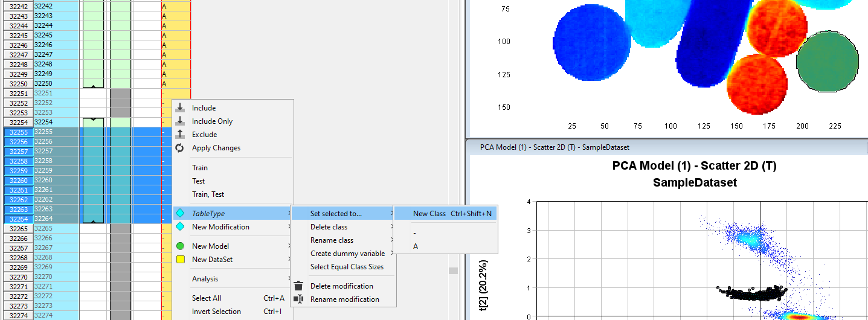
Task: Click the Include Only icon
Action: point(180,121)
